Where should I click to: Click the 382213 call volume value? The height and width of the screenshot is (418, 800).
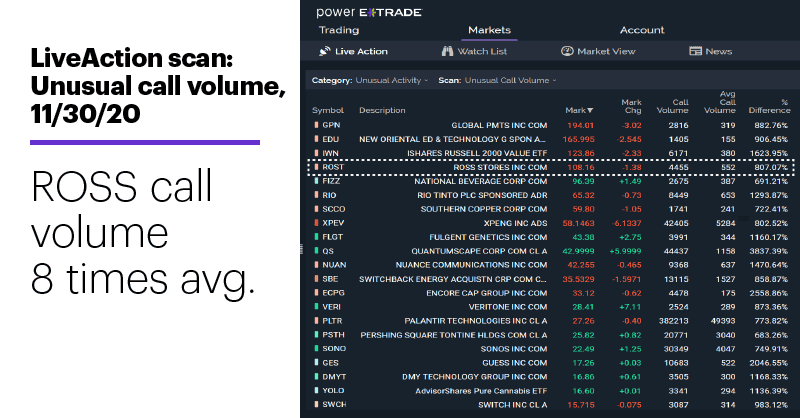click(672, 321)
